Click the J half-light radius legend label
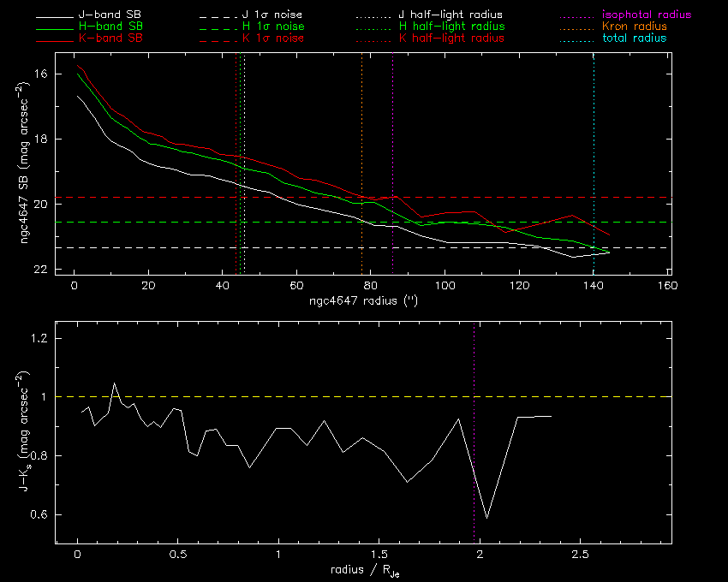 pyautogui.click(x=451, y=15)
